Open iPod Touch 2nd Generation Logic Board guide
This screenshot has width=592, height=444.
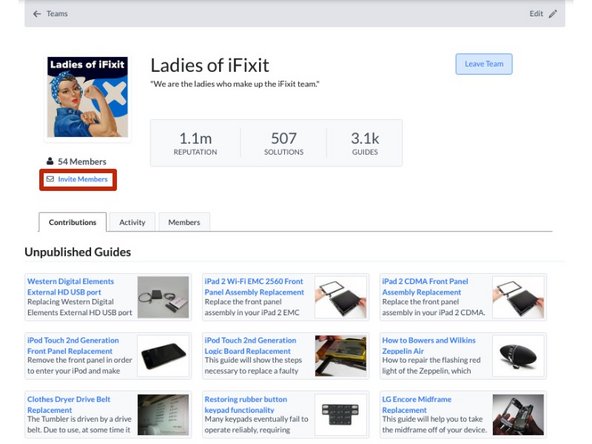click(250, 345)
